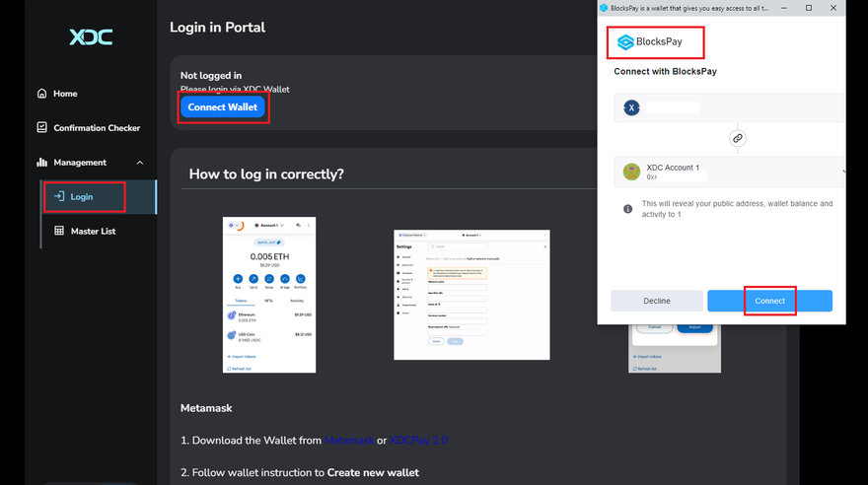Expand the XDC Account 1 dropdown arrow
The height and width of the screenshot is (485, 868).
pyautogui.click(x=843, y=172)
